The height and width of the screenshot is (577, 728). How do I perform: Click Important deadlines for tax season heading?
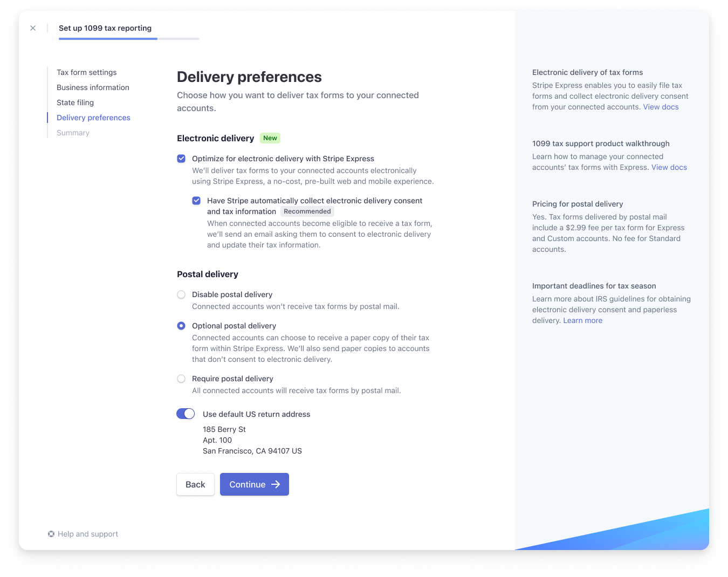tap(594, 286)
